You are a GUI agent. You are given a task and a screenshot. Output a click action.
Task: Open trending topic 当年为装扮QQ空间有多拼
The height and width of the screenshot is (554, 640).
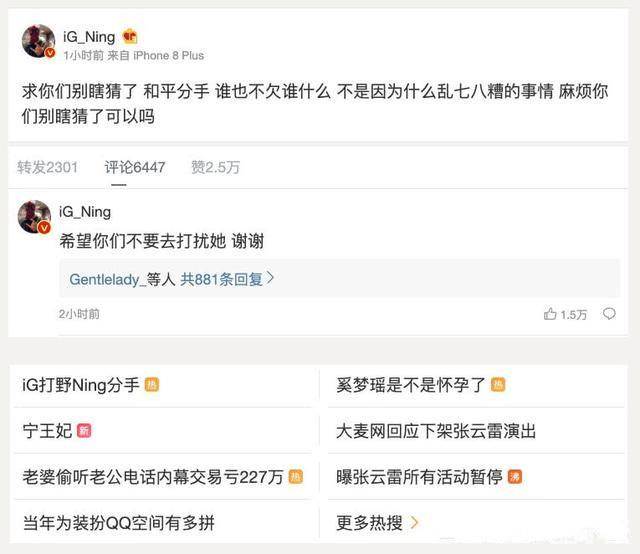point(118,522)
